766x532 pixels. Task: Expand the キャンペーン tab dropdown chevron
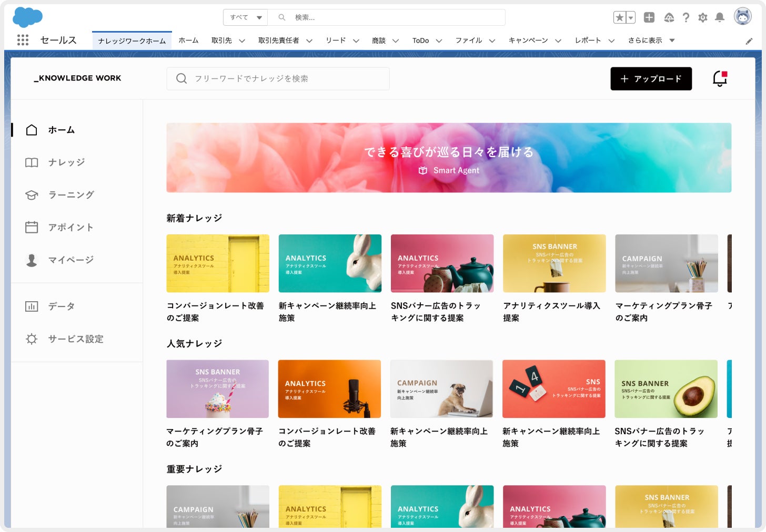pos(558,40)
